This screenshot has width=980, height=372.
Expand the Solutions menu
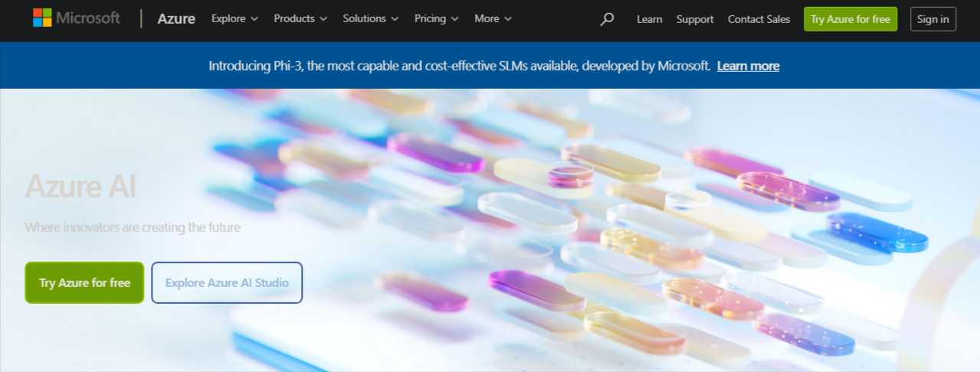point(371,18)
